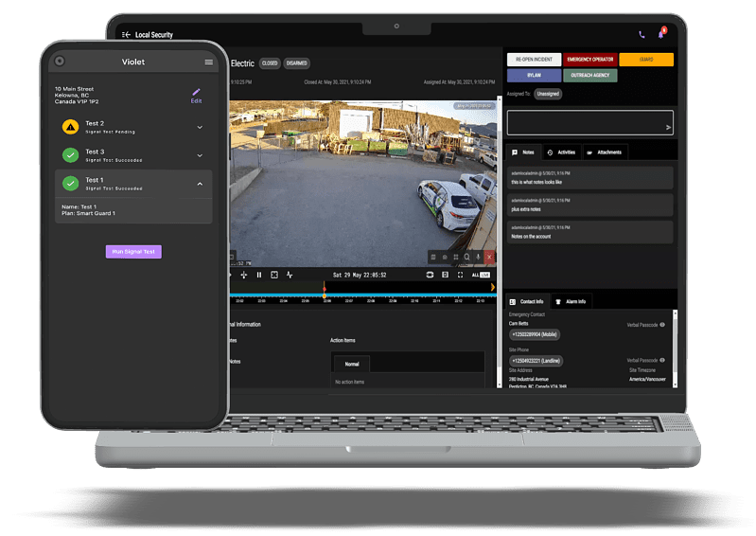Switch to the Notes tab

pyautogui.click(x=523, y=152)
